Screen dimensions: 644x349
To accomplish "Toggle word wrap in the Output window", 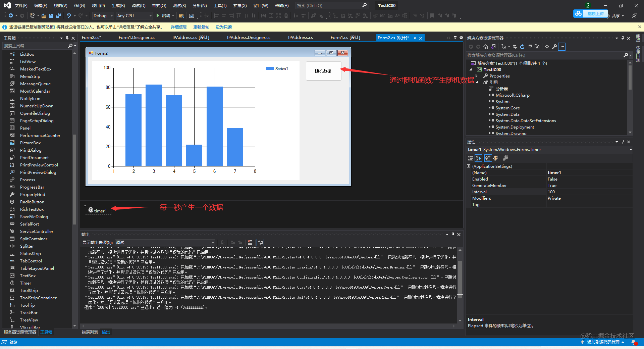I will tap(260, 243).
